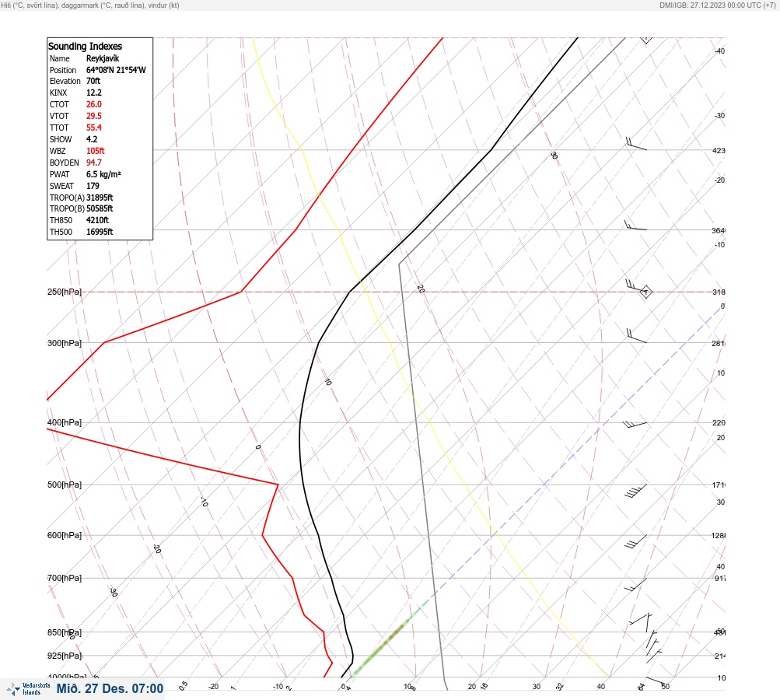
Task: Click the 600[hPa] pressure label
Action: point(65,535)
